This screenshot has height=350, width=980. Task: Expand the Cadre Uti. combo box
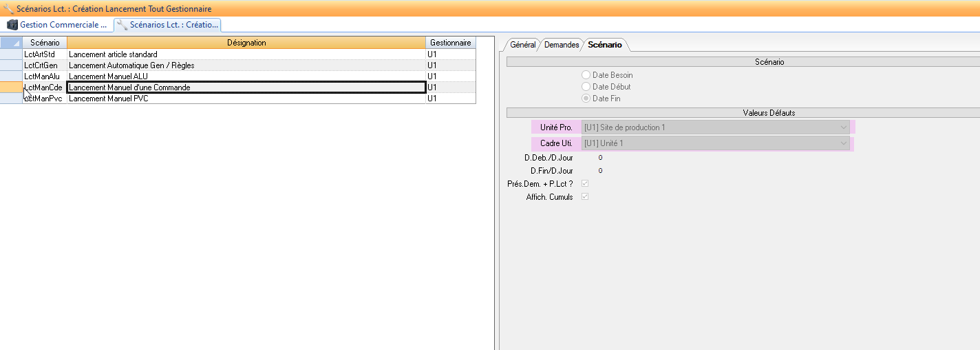tap(844, 143)
